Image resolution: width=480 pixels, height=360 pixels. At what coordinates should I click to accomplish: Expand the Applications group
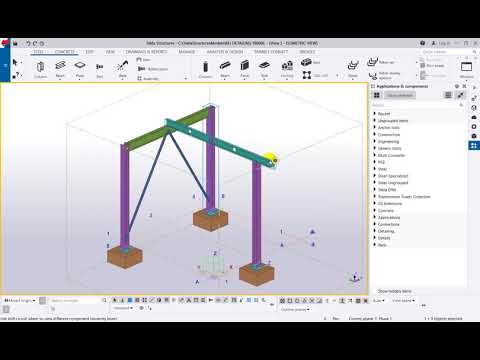[375, 217]
